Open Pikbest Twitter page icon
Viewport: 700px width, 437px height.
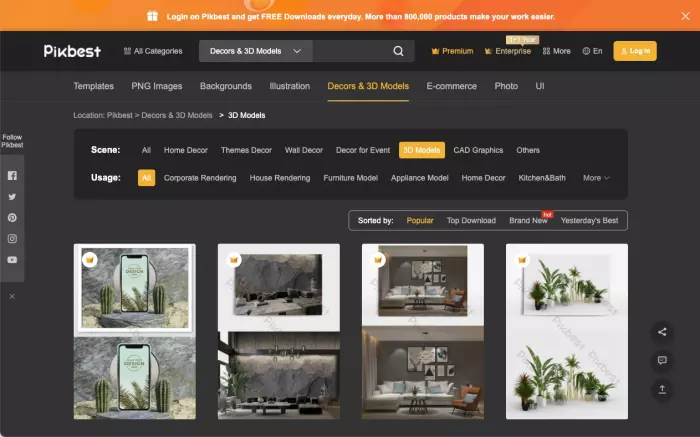(12, 196)
